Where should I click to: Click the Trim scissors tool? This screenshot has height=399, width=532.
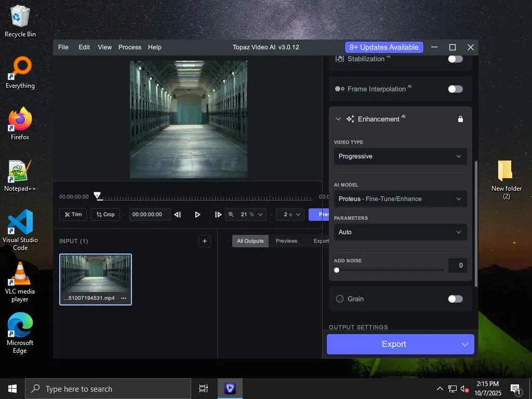[73, 215]
